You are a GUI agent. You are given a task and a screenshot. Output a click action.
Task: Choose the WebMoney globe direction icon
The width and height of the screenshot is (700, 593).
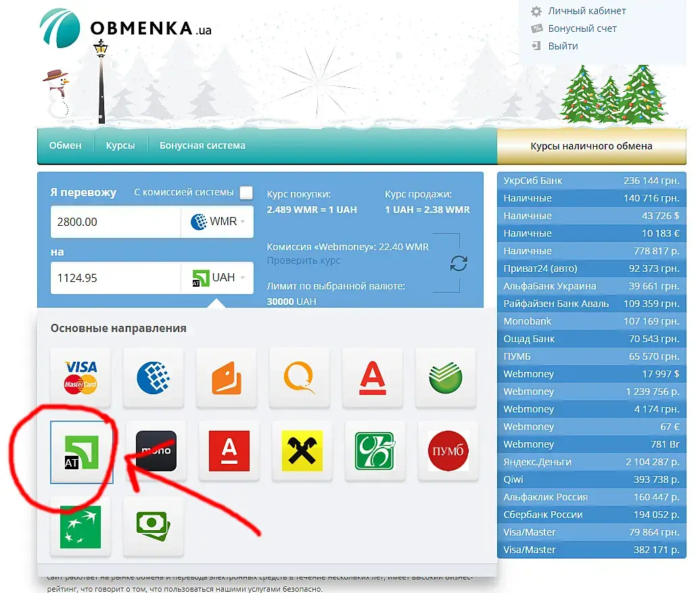pos(154,377)
